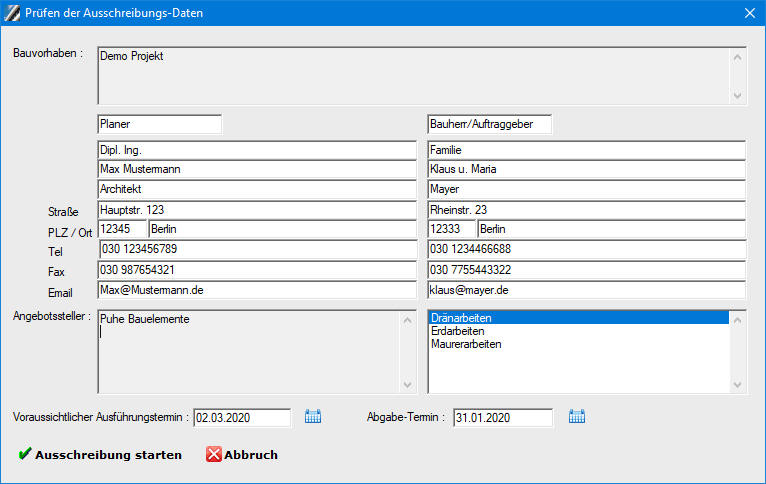
Task: Focus the Architekt field
Action: coord(257,189)
